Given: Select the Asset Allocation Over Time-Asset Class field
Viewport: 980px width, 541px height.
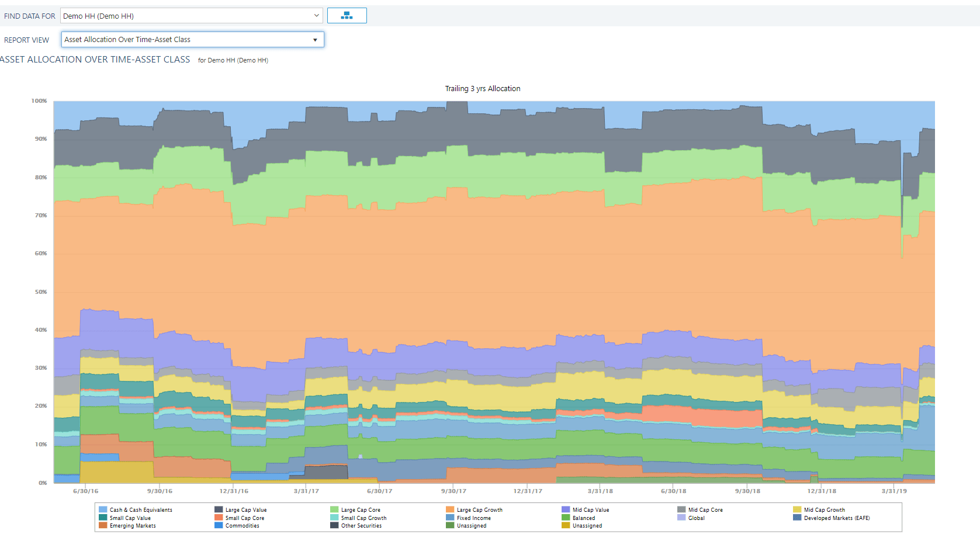Looking at the screenshot, I should [192, 40].
